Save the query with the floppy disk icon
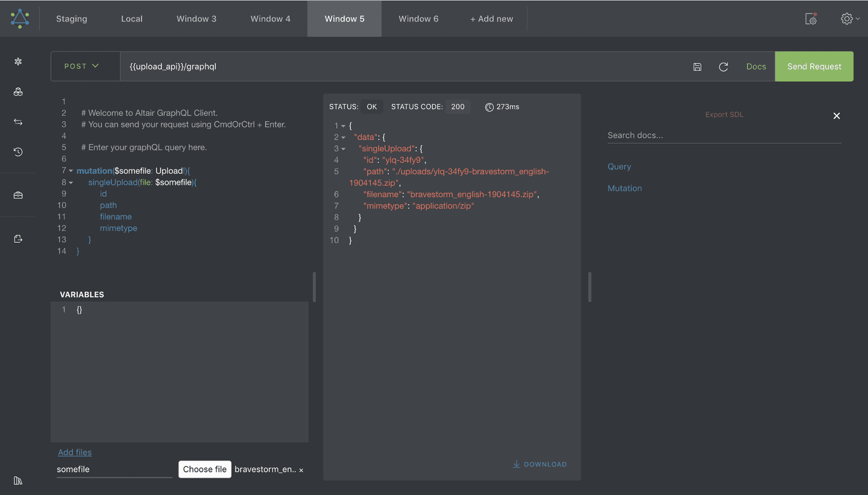This screenshot has width=868, height=495. point(697,67)
